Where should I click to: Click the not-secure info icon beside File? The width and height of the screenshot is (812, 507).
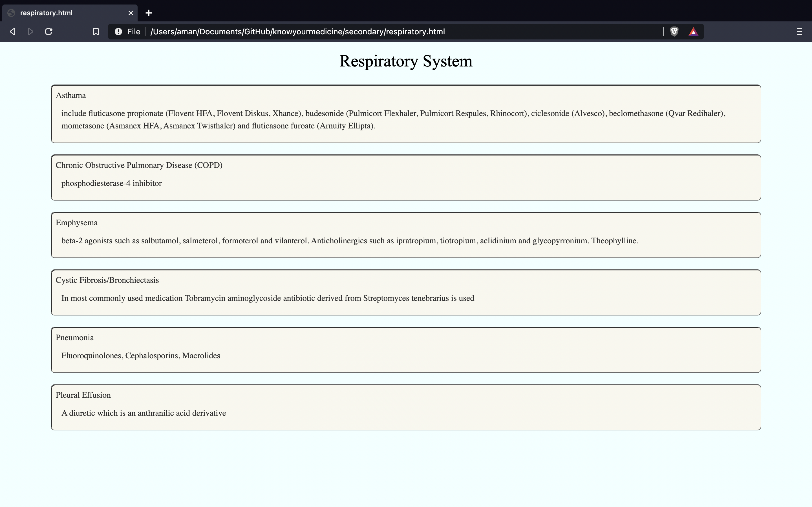(118, 32)
